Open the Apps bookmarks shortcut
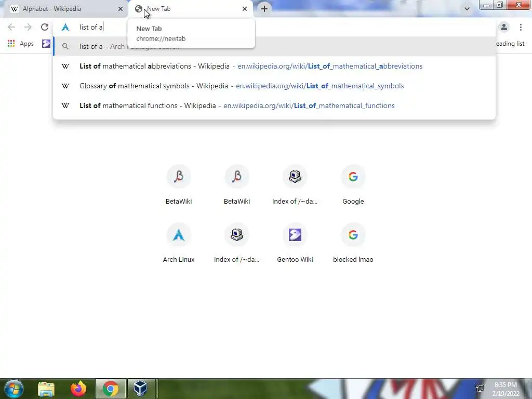This screenshot has width=532, height=399. [21, 44]
